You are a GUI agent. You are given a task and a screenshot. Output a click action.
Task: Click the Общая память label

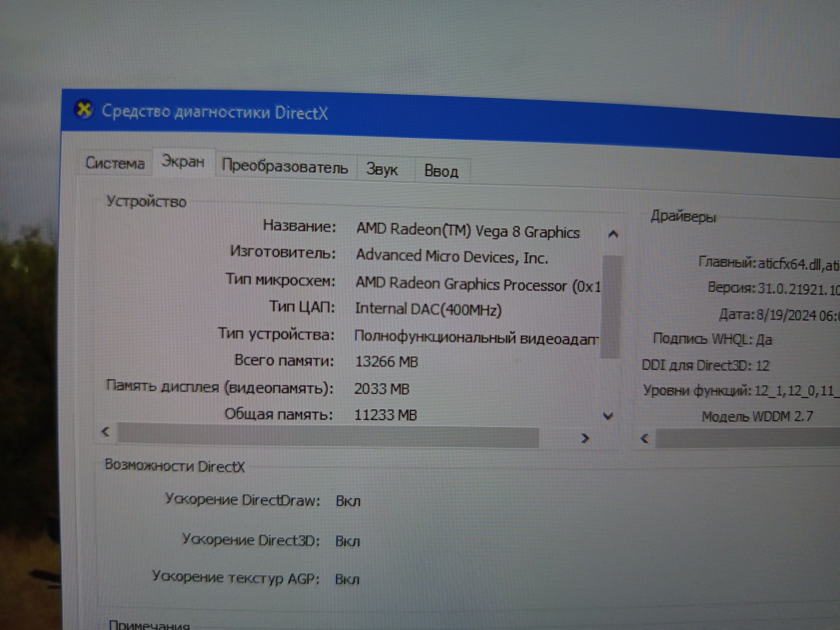[278, 414]
